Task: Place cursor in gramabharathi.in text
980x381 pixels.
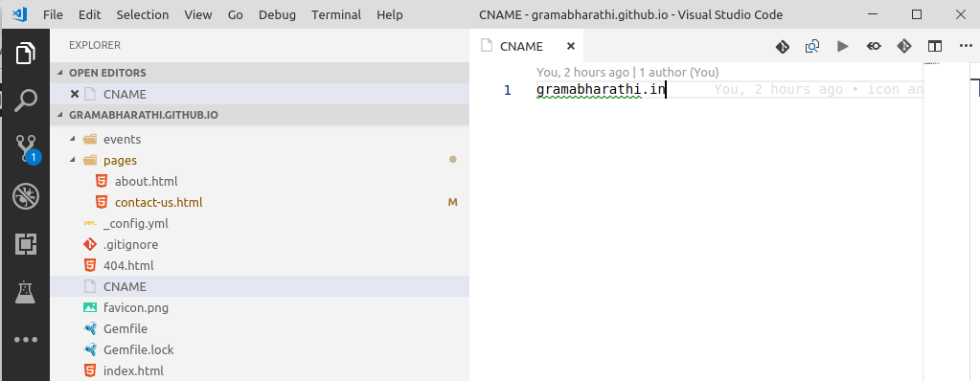Action: coord(601,90)
